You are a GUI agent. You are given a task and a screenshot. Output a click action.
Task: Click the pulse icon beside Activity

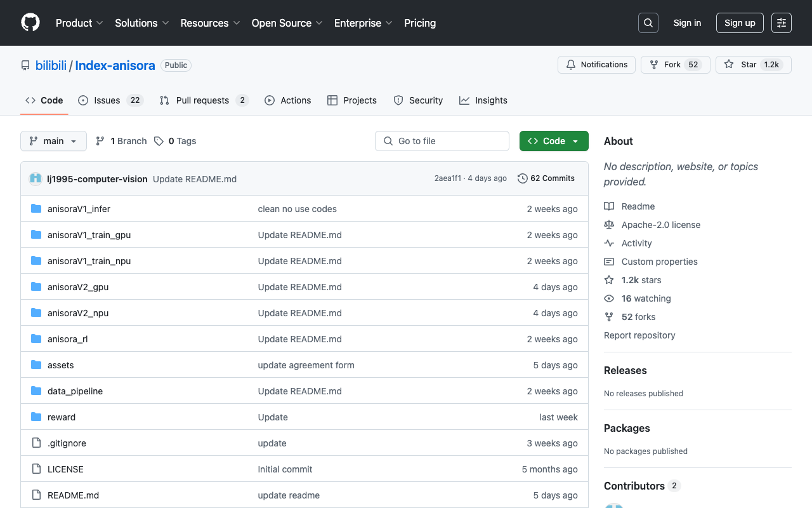click(609, 243)
